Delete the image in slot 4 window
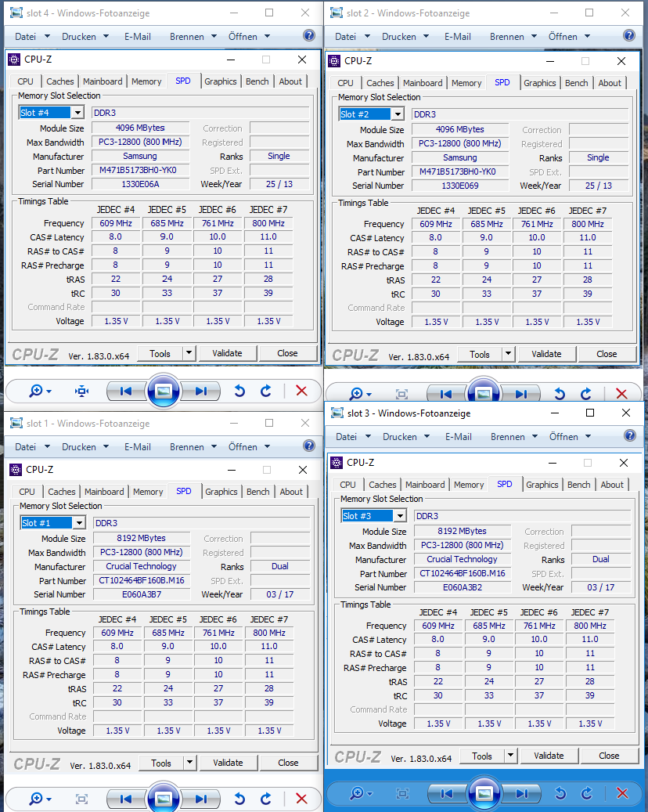648x812 pixels. coord(302,391)
